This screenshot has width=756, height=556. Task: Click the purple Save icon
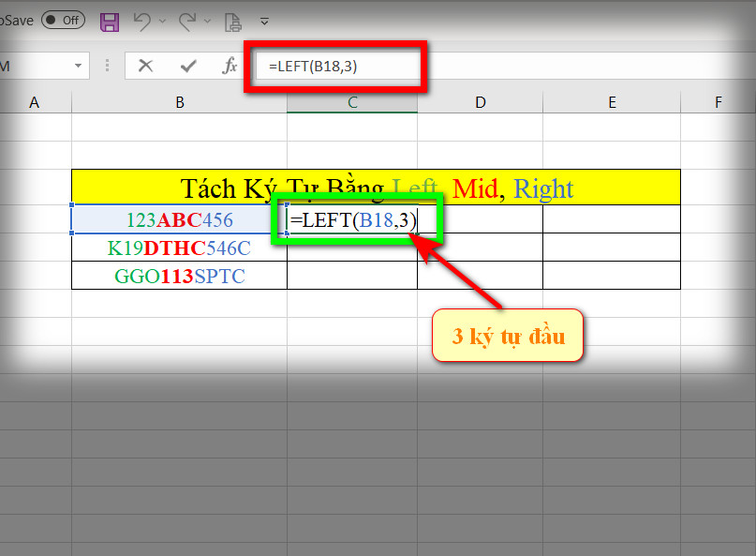tap(110, 22)
